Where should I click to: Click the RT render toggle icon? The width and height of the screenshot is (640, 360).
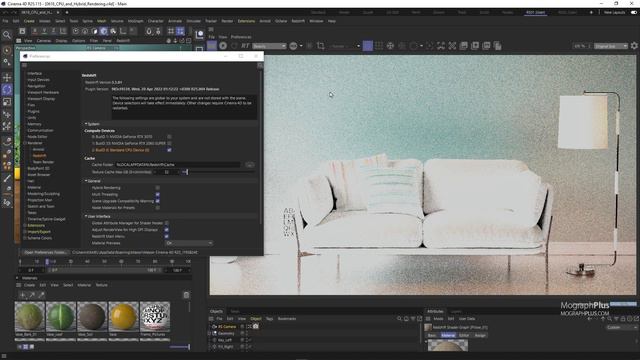(245, 46)
